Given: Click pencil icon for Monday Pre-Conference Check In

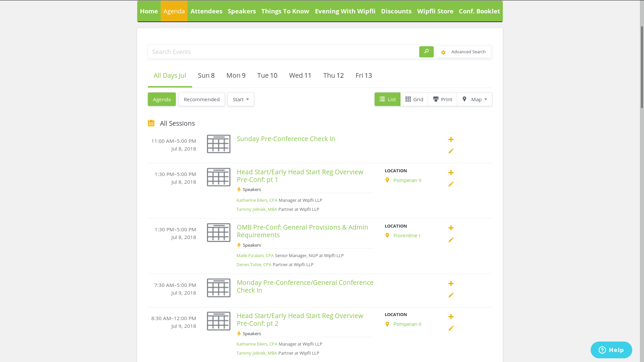Looking at the screenshot, I should pos(451,295).
